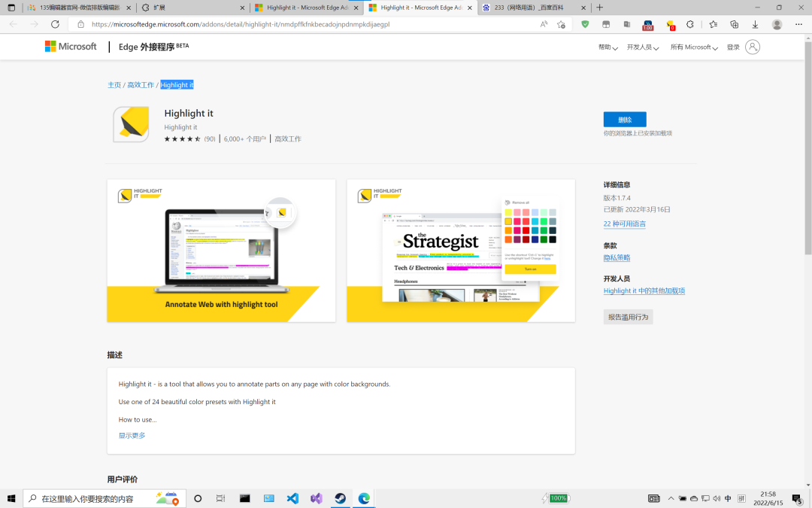Open the tab actions menu icon
The width and height of the screenshot is (812, 508).
click(11, 8)
